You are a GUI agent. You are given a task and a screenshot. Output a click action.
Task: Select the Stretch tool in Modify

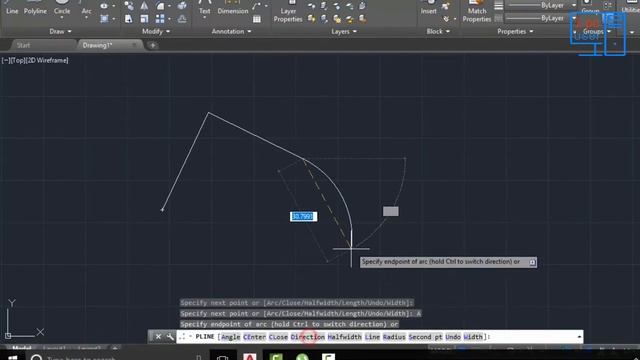pyautogui.click(x=129, y=19)
